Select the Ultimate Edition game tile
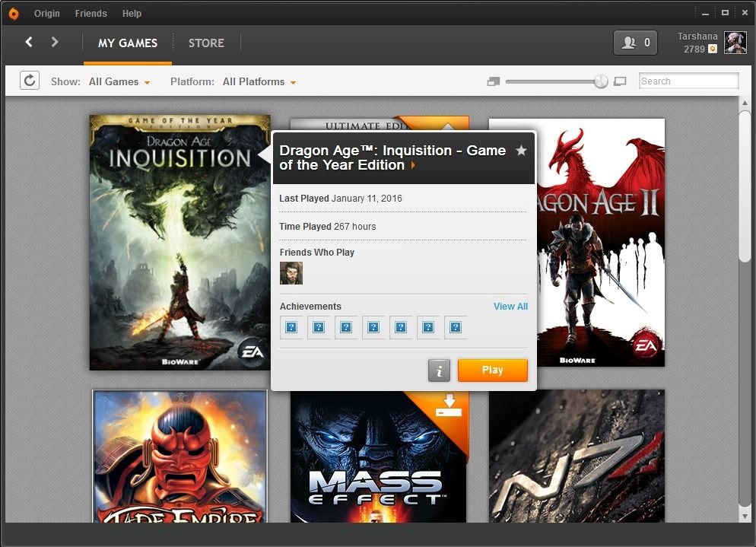Screen dimensions: 756x547 point(380,124)
